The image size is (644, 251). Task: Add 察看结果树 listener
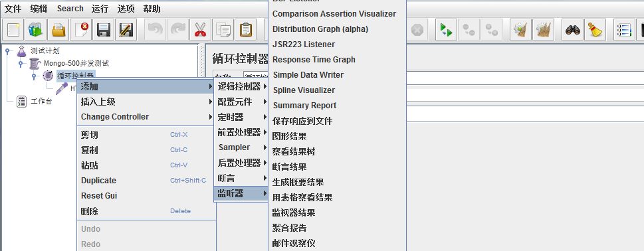pos(337,152)
